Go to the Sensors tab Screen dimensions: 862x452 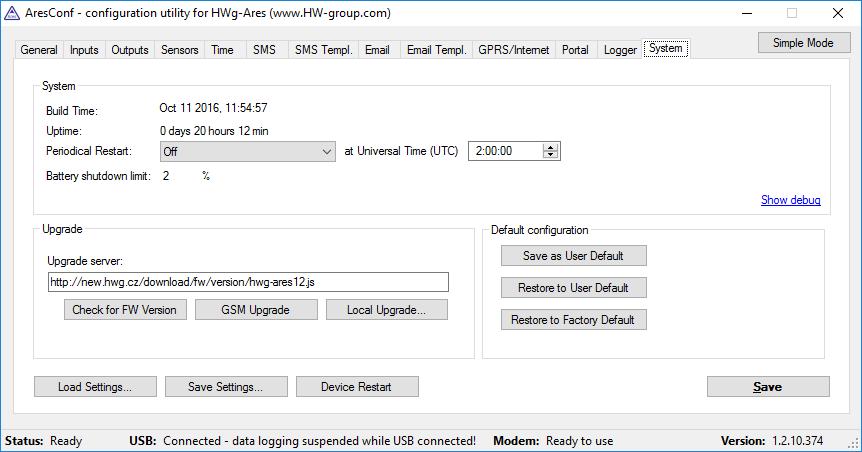179,50
